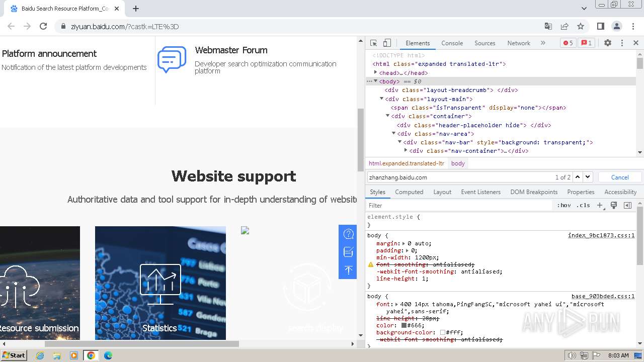
Task: Select the Elements tab
Action: pyautogui.click(x=418, y=43)
